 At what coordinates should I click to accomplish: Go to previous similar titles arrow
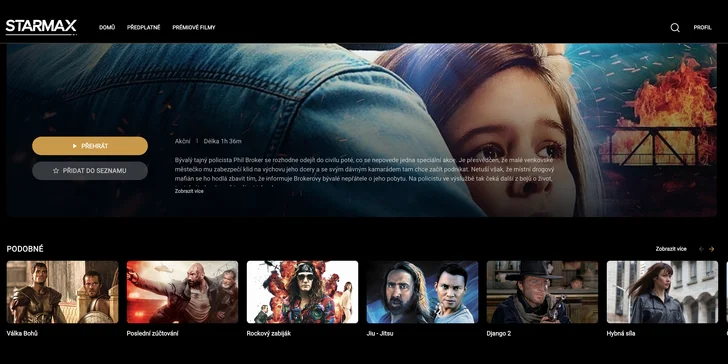[x=702, y=249]
